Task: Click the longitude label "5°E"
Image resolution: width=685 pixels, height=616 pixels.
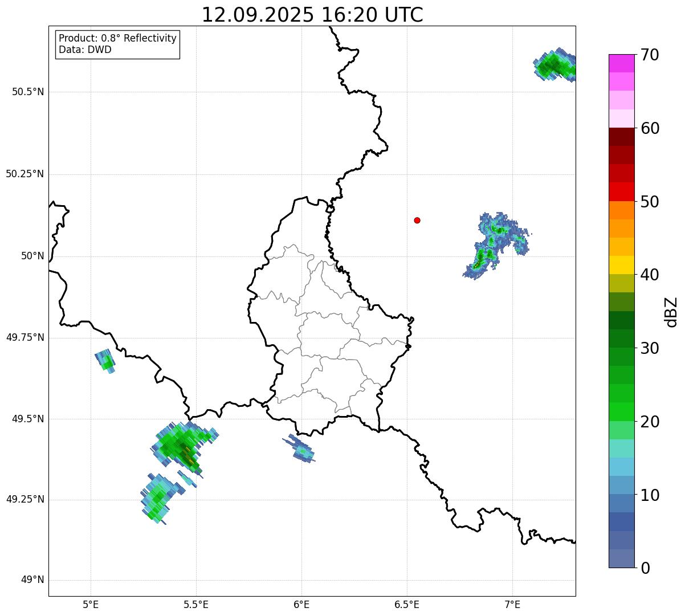Action: tap(91, 605)
